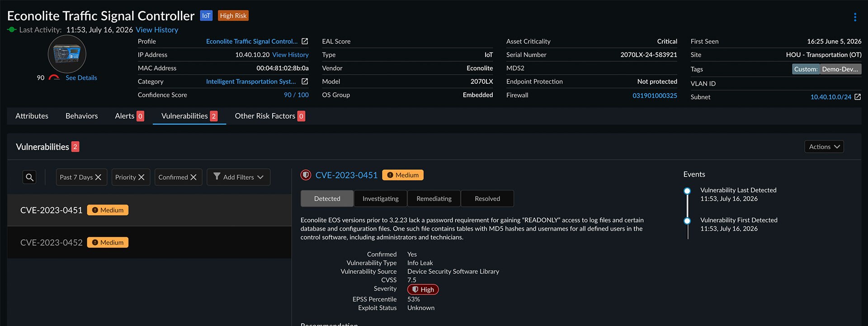
Task: Remove the Past 7 Days filter
Action: [98, 177]
